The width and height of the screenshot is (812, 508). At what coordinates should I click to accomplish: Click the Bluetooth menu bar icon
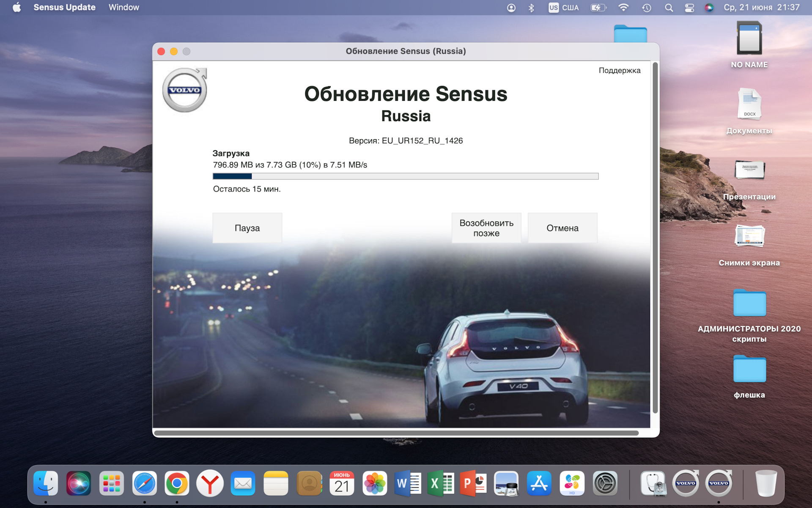pos(532,8)
